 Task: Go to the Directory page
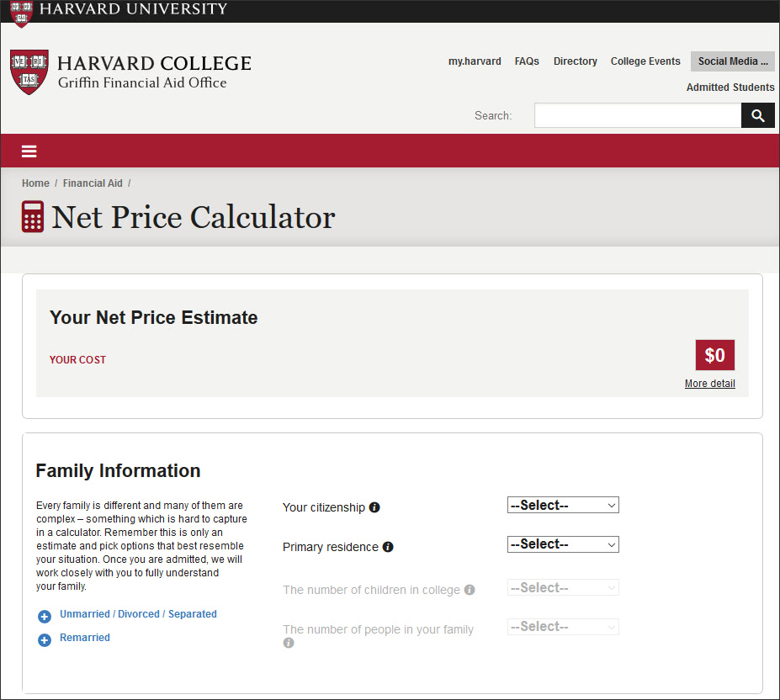coord(576,61)
